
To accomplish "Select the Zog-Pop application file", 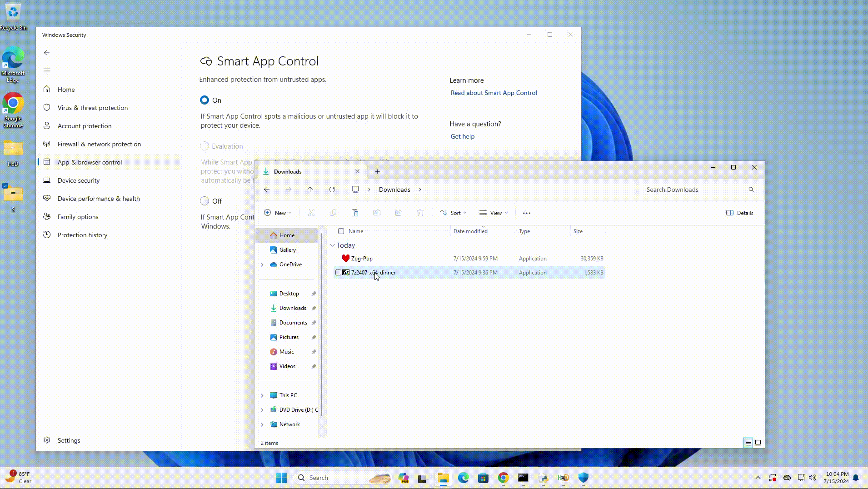I will (x=362, y=259).
